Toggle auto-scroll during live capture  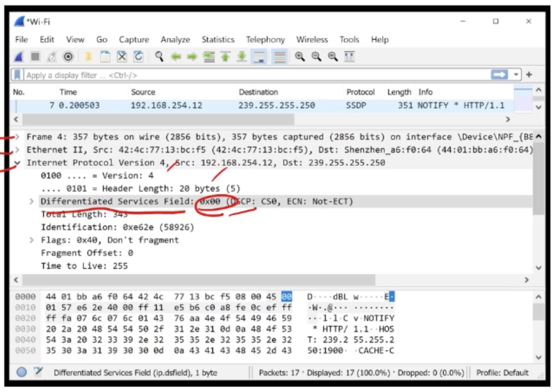point(259,57)
